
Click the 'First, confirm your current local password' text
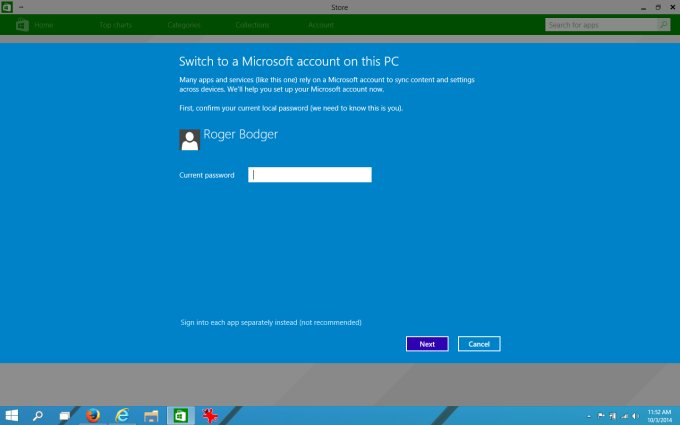(x=291, y=108)
